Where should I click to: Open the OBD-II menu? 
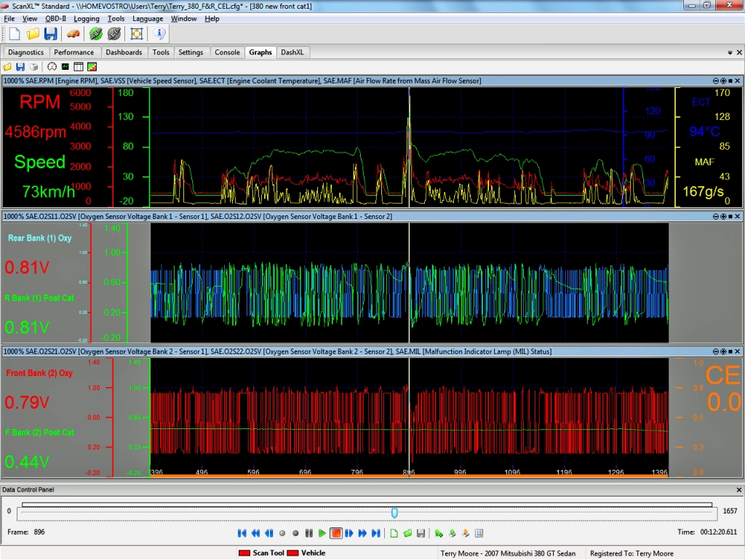point(55,18)
